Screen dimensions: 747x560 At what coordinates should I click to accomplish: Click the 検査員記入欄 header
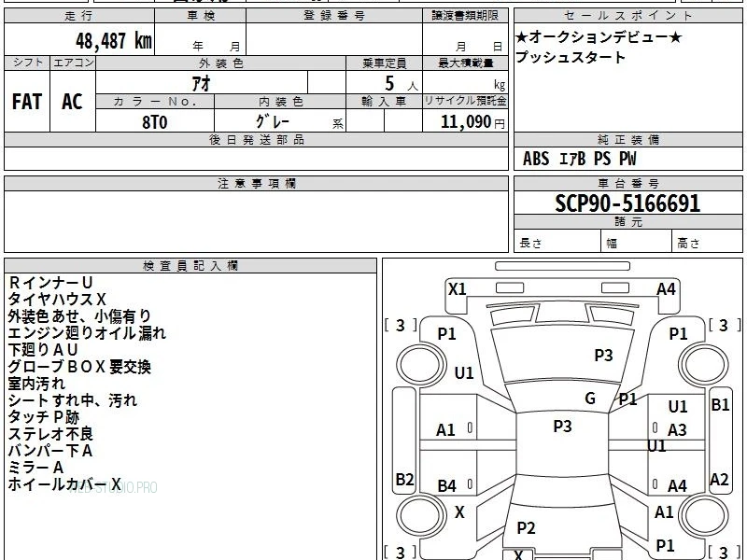click(x=190, y=266)
